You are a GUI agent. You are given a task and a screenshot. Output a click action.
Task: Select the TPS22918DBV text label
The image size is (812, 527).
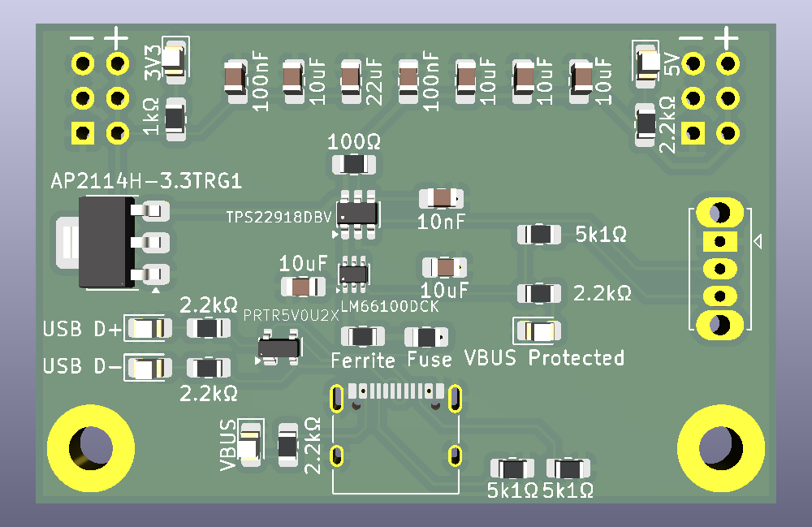coord(279,217)
